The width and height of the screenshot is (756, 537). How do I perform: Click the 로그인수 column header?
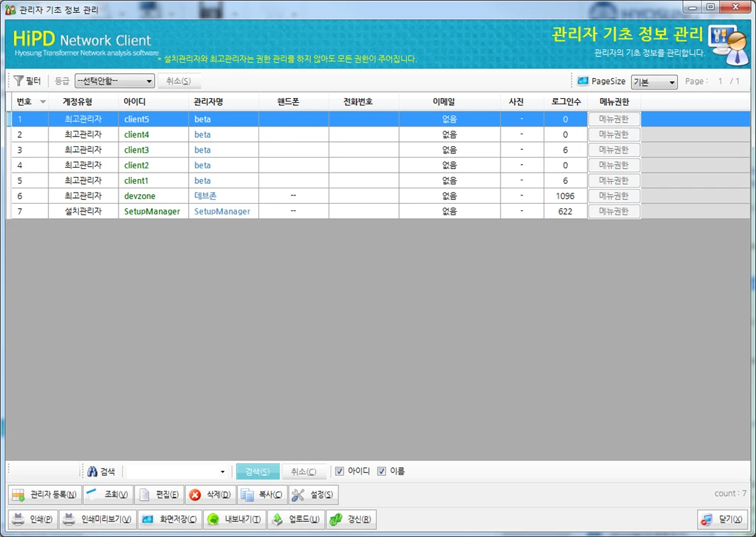click(566, 102)
